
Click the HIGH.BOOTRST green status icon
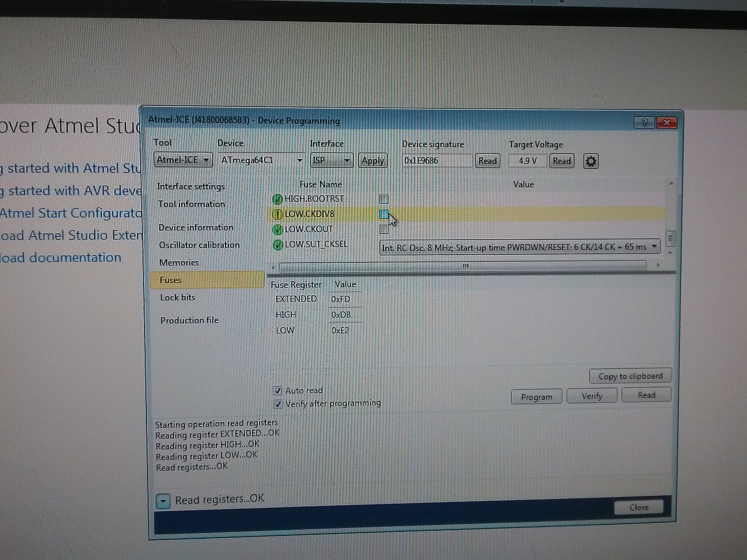[277, 199]
